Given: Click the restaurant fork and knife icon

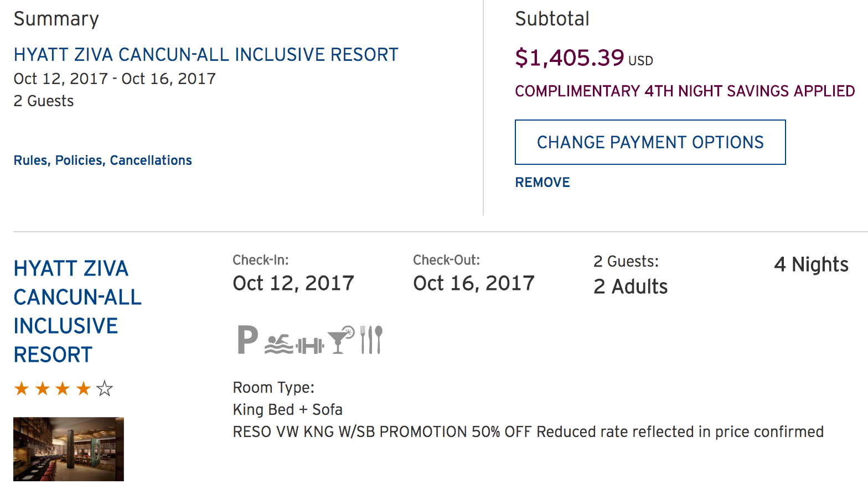Looking at the screenshot, I should point(371,339).
